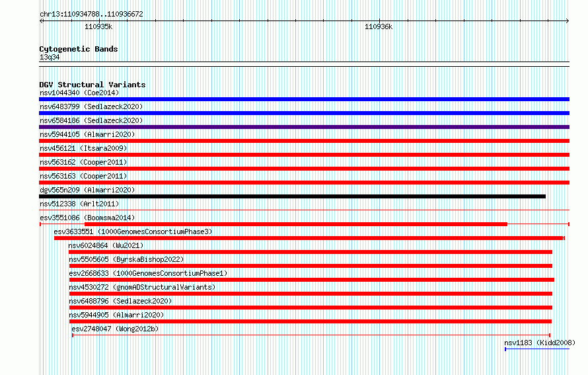
Task: Open variant nsv563163 (Cooper2011) label
Action: tap(83, 176)
